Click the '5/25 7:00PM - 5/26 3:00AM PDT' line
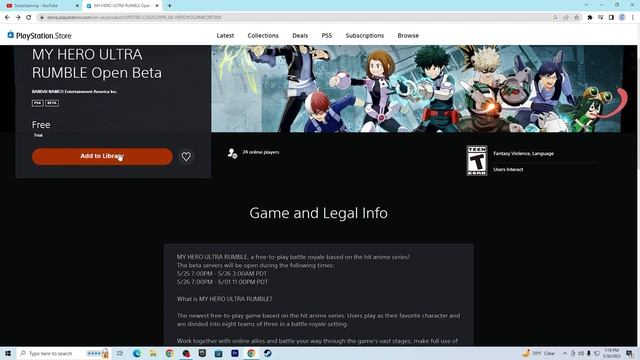640x360 pixels. click(x=222, y=273)
